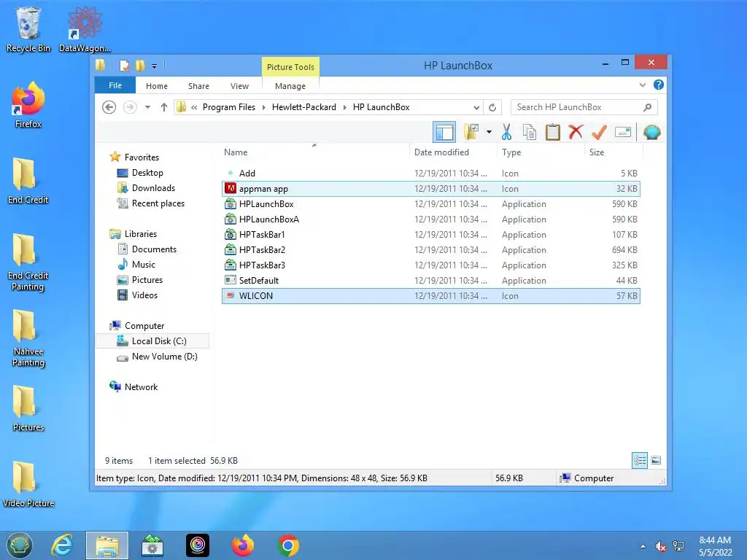The width and height of the screenshot is (747, 560).
Task: Launch Google Chrome from the taskbar
Action: 287,545
